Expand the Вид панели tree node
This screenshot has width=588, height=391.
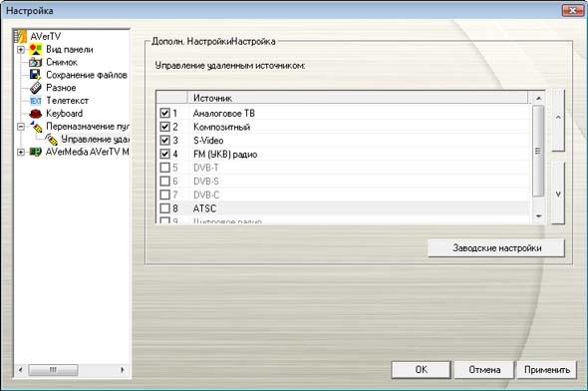[21, 50]
